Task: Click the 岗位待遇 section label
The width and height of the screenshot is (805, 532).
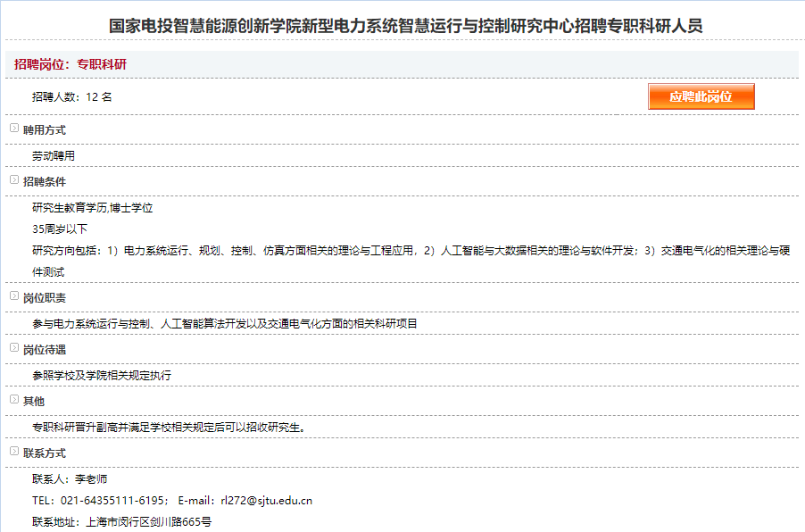Action: click(x=45, y=350)
